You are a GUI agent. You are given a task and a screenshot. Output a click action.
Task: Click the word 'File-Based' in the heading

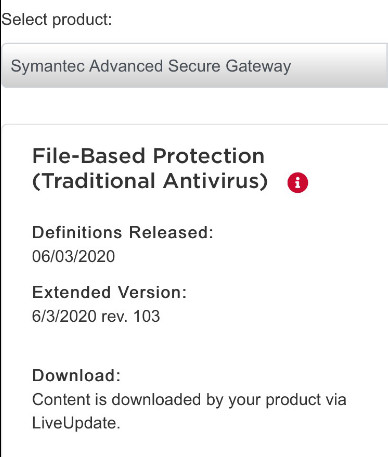(x=89, y=156)
